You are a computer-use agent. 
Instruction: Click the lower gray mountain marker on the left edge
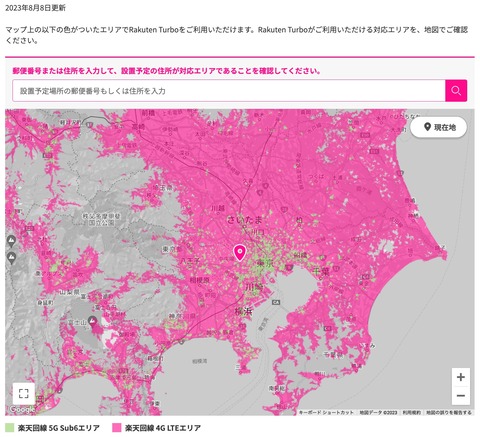pyautogui.click(x=11, y=258)
